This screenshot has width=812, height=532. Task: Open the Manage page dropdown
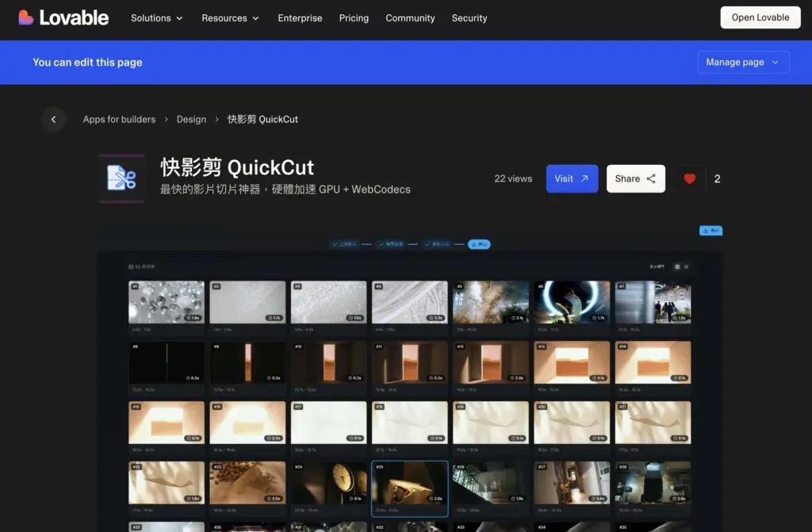(743, 62)
